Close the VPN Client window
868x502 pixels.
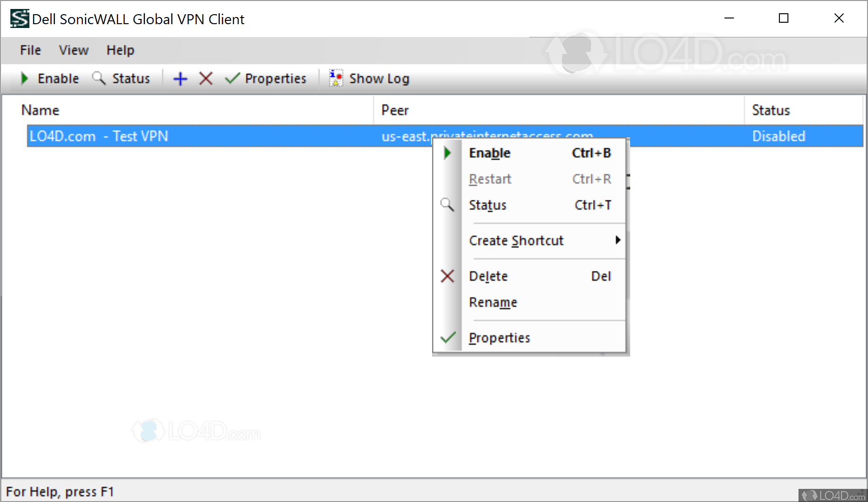pyautogui.click(x=839, y=18)
